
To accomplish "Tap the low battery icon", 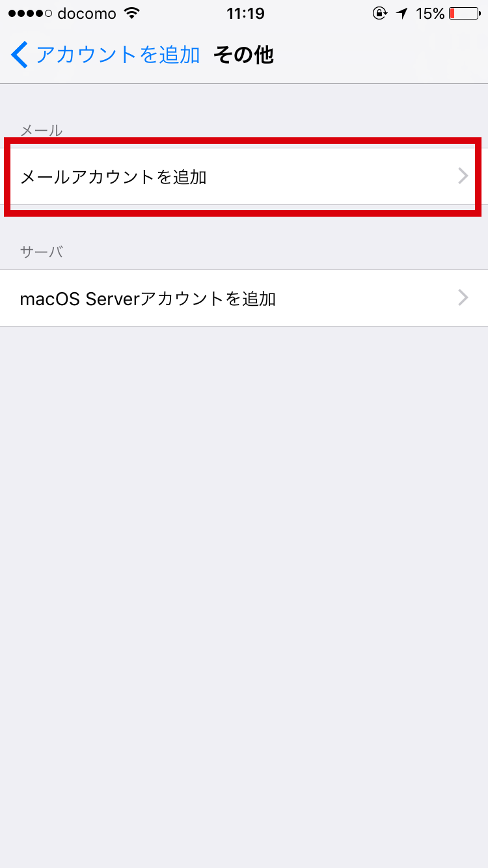I will click(x=464, y=14).
